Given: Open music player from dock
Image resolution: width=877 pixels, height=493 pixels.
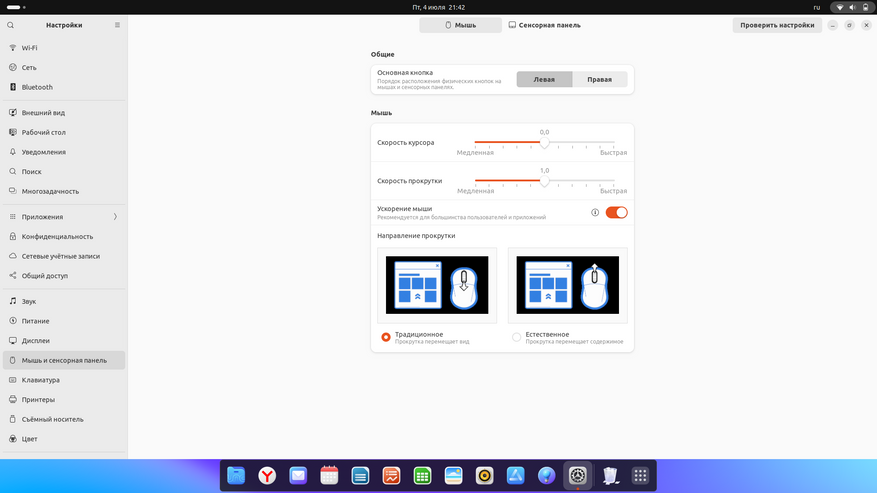Looking at the screenshot, I should [484, 476].
